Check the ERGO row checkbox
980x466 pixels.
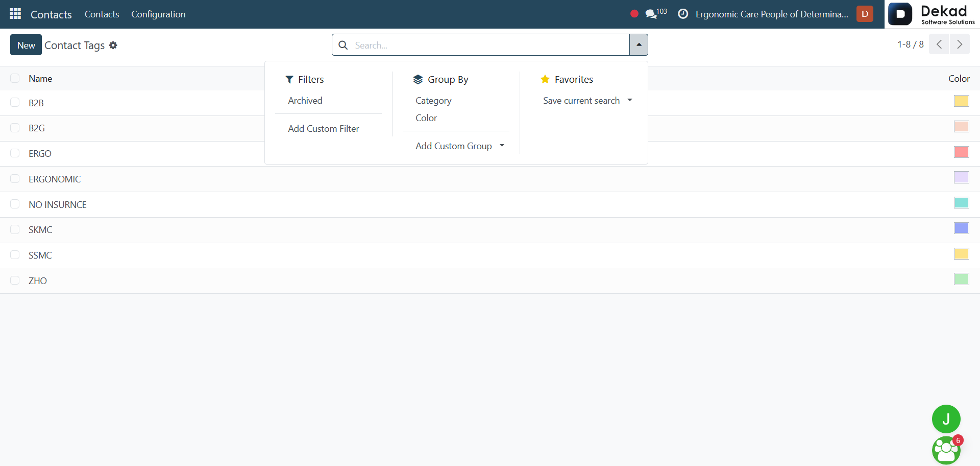point(15,153)
